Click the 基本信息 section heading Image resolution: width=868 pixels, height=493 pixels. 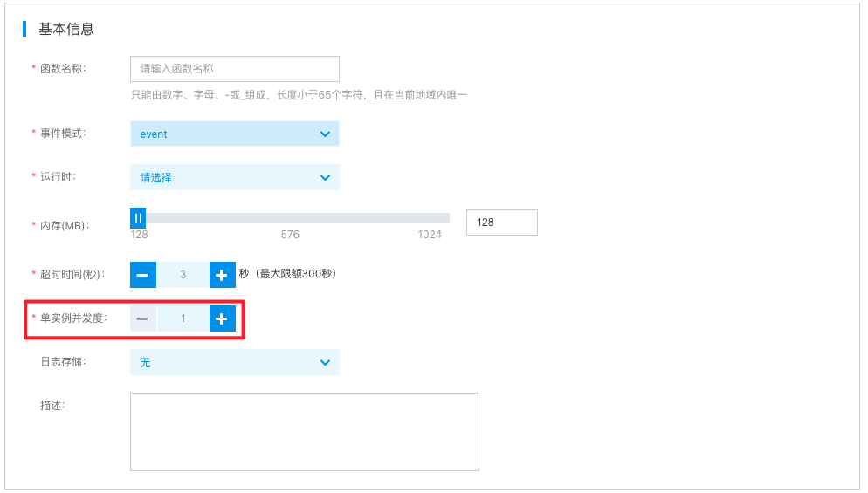pyautogui.click(x=65, y=29)
